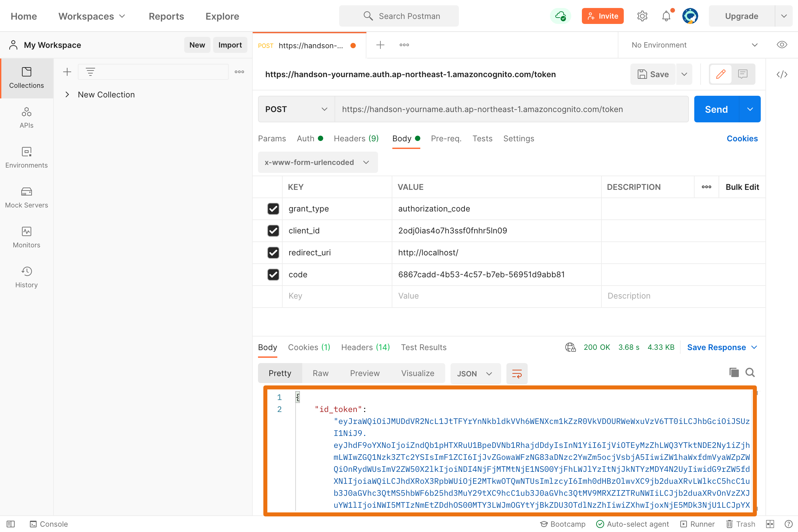The height and width of the screenshot is (532, 798).
Task: Click the New button in workspace header
Action: [x=197, y=45]
